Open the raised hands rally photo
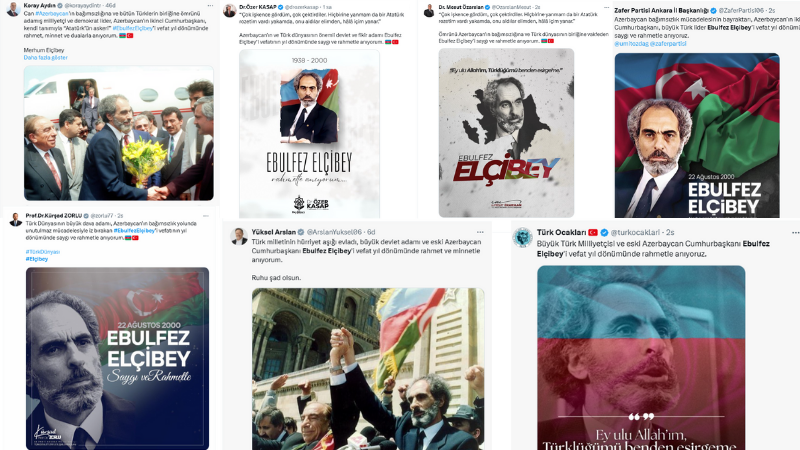The width and height of the screenshot is (800, 450). click(x=368, y=369)
